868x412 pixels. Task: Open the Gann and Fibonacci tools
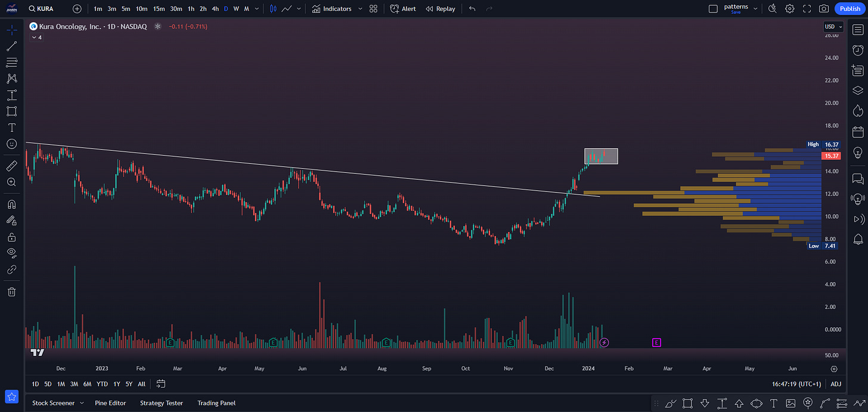tap(12, 62)
